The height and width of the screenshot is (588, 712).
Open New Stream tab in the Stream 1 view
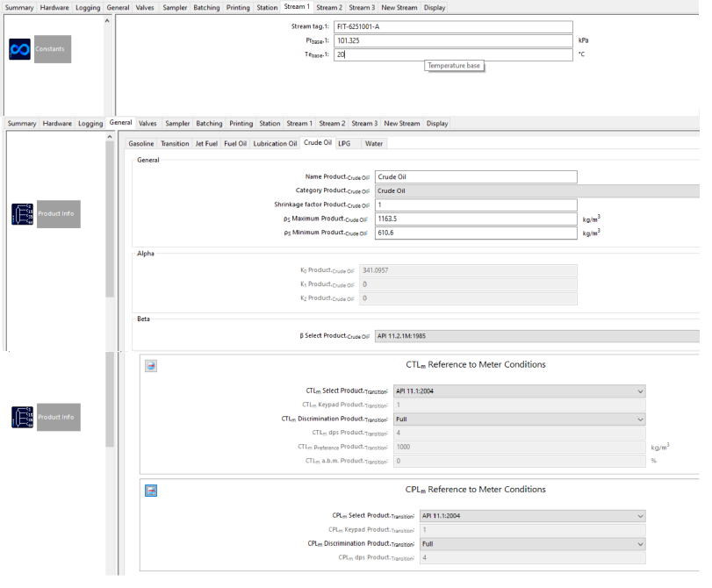point(399,8)
